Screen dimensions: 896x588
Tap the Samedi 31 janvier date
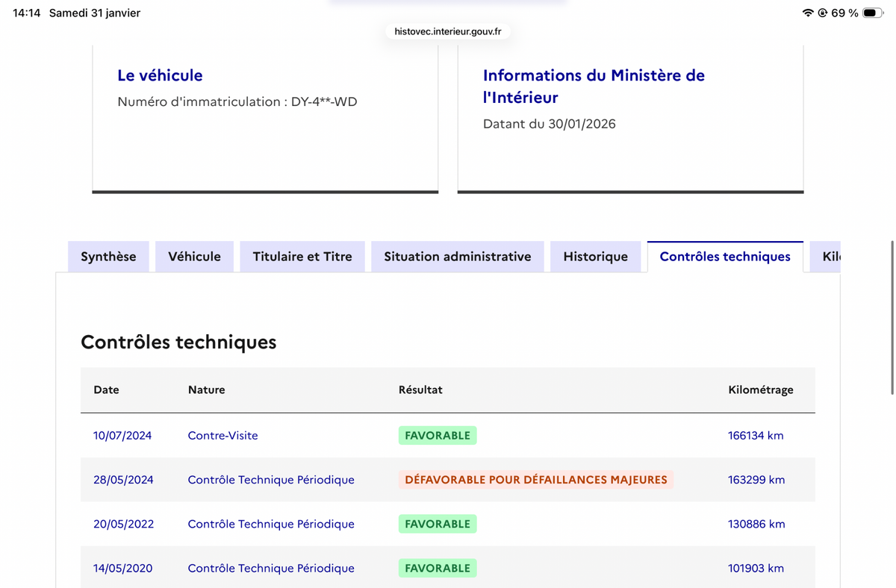(x=95, y=13)
